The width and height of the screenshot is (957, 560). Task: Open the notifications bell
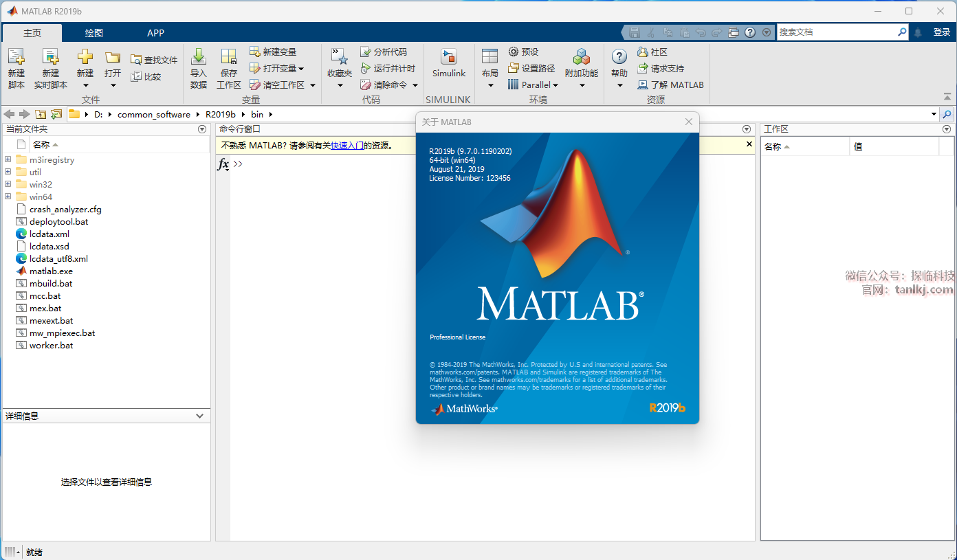point(918,32)
